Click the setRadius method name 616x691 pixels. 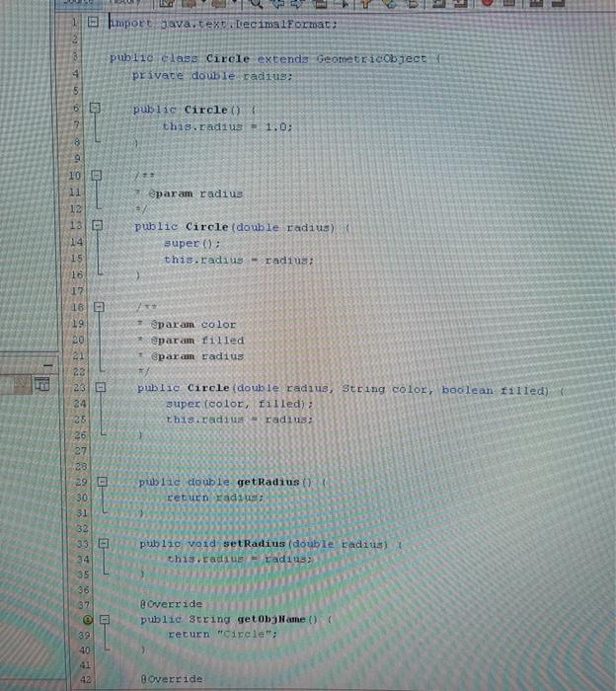255,544
